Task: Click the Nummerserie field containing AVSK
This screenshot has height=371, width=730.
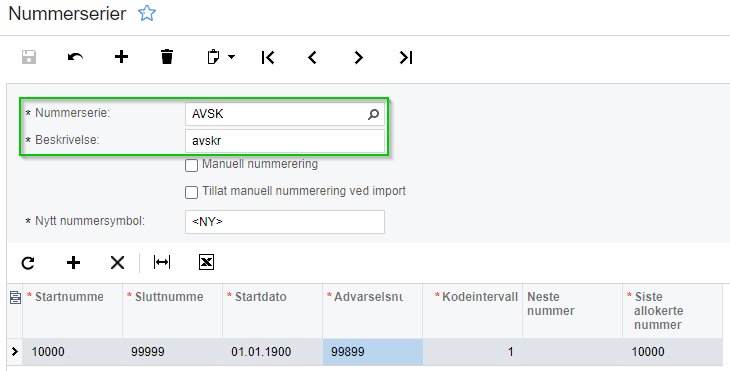Action: [285, 114]
